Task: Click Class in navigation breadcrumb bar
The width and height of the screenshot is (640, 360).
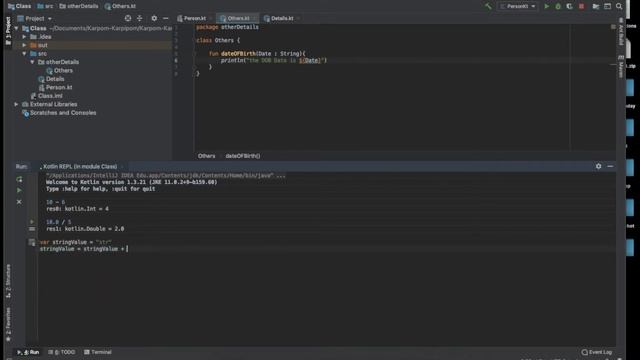Action: (20, 6)
